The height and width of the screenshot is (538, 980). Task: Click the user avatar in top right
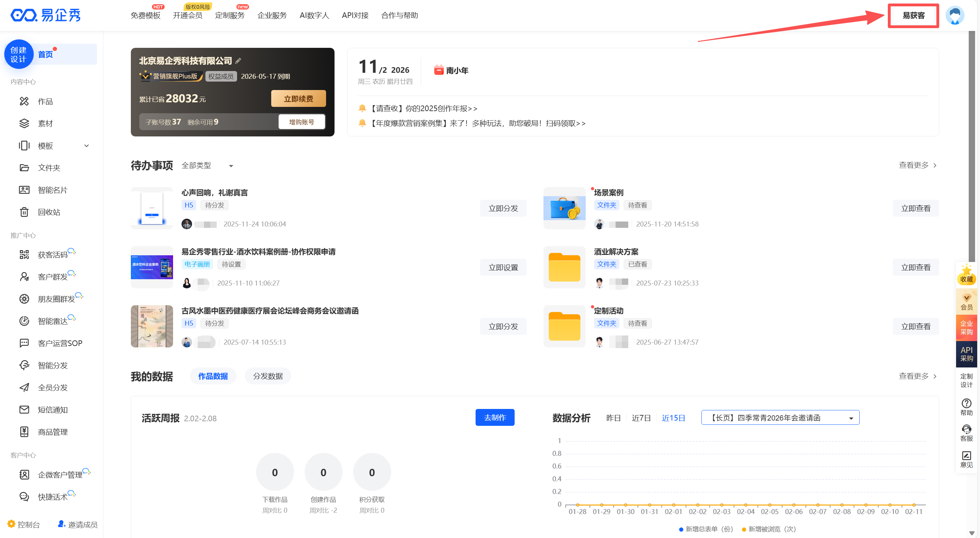click(x=955, y=15)
